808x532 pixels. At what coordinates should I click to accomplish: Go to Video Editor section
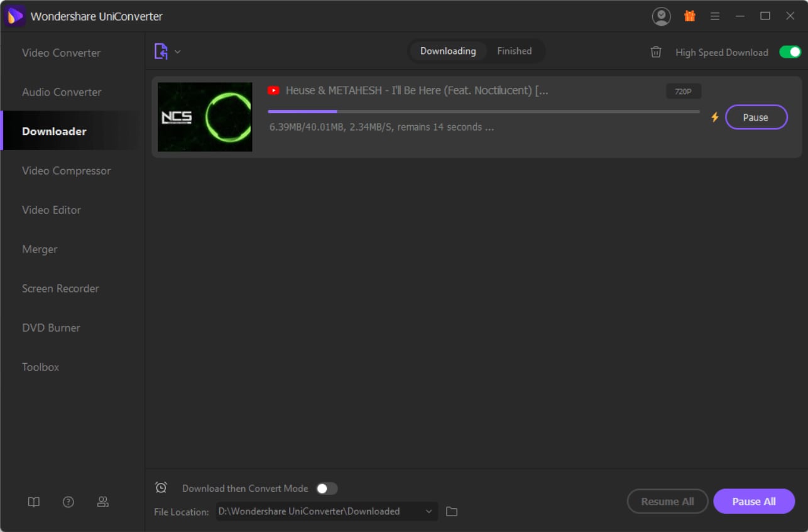pos(52,210)
